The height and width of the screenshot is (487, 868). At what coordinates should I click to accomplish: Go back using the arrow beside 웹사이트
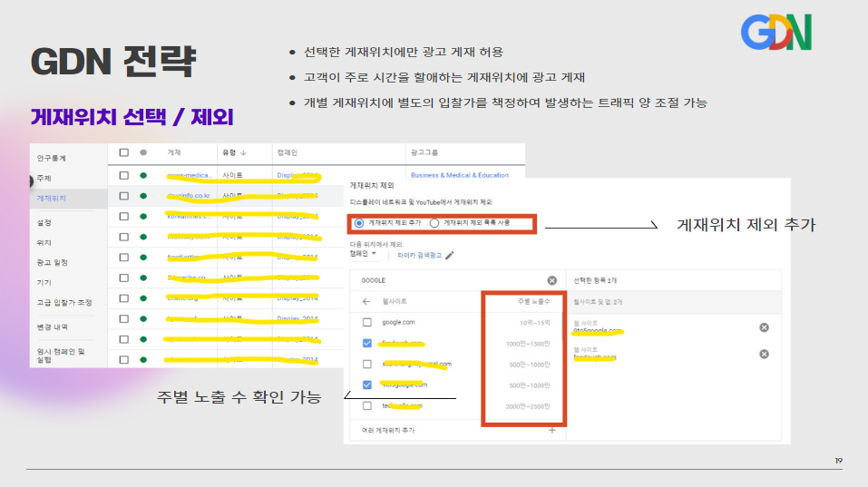366,302
